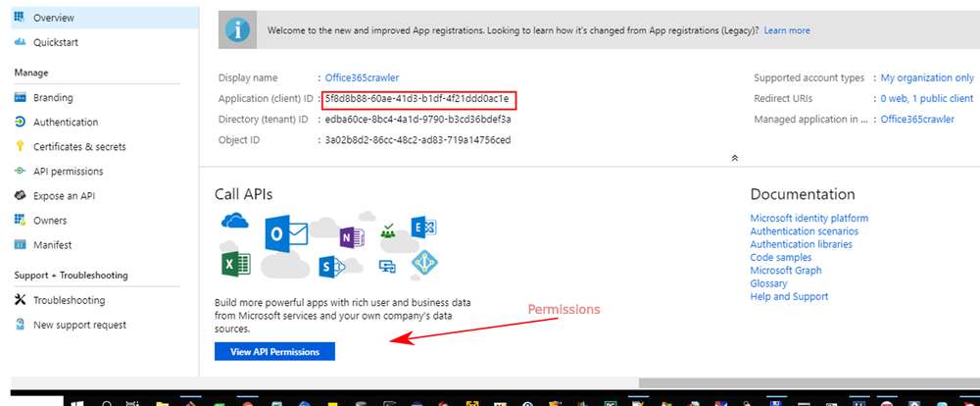Click the Documentation heading
The width and height of the screenshot is (980, 406).
803,194
